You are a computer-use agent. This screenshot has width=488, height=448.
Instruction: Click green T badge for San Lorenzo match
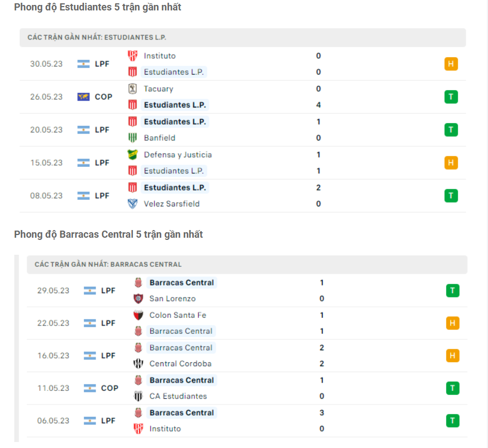pos(452,290)
